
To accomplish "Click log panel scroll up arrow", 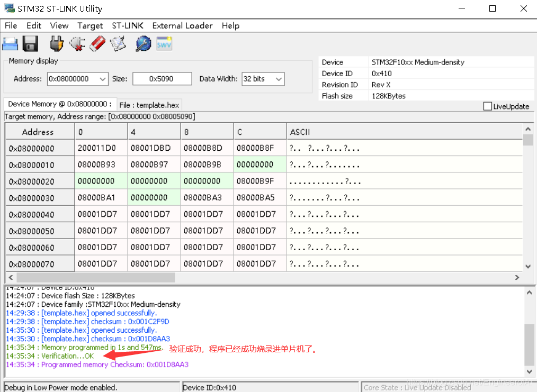I will (x=529, y=293).
